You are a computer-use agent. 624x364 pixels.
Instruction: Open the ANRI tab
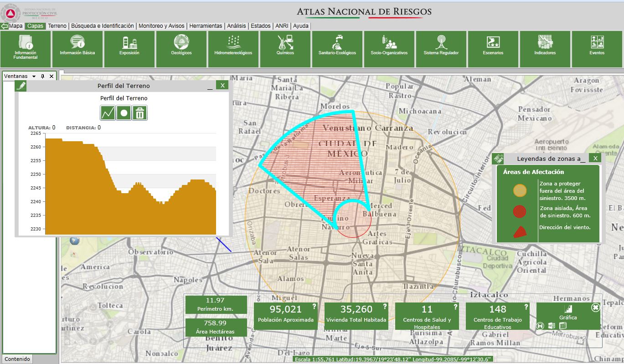coord(281,26)
